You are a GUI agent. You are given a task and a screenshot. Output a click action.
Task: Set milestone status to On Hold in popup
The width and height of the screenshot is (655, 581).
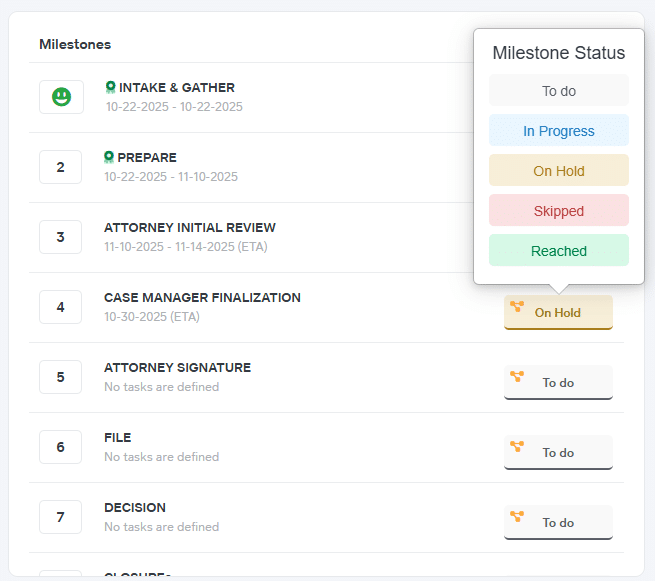click(558, 171)
